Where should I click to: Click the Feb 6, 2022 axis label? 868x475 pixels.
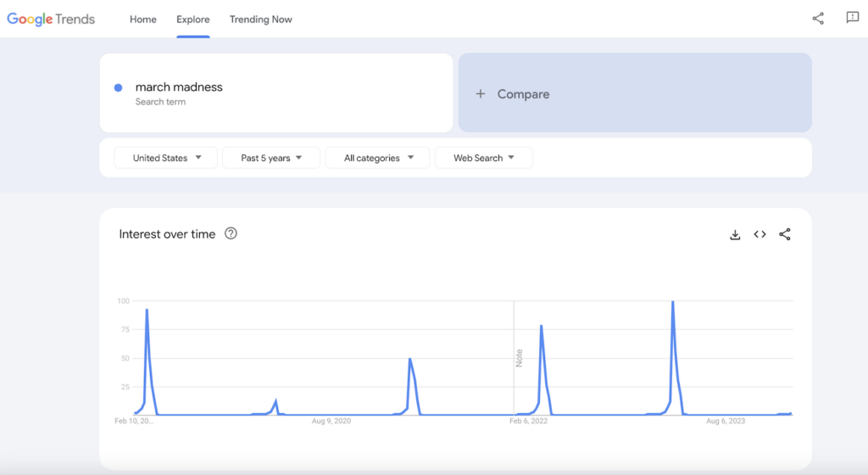click(529, 422)
